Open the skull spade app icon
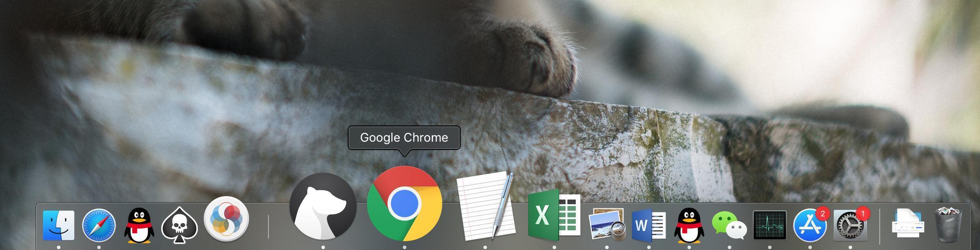The width and height of the screenshot is (980, 250). [x=180, y=225]
